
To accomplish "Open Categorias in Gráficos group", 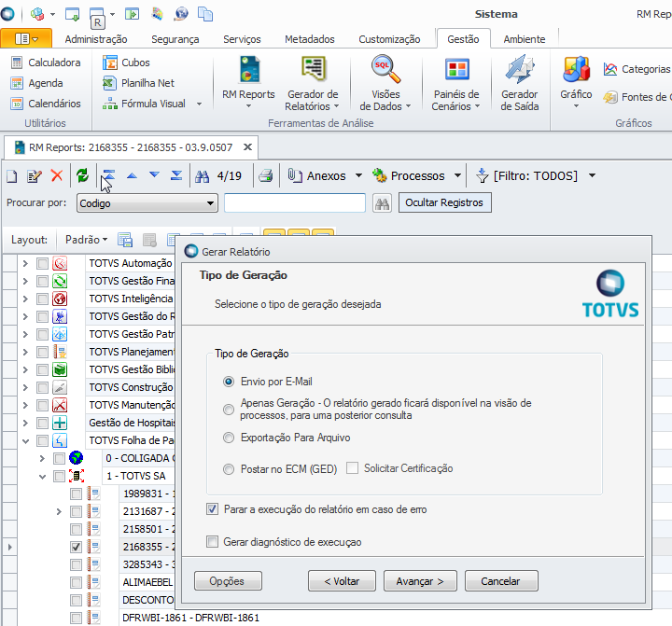I will (x=637, y=69).
